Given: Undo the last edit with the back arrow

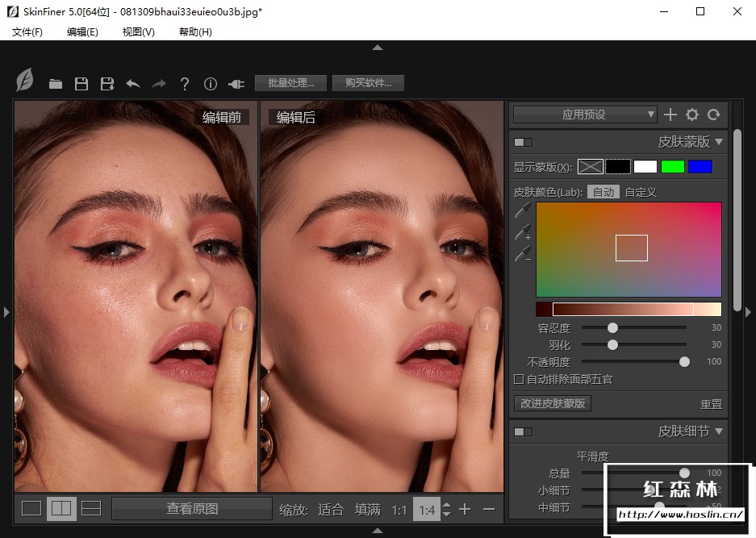Looking at the screenshot, I should [133, 84].
